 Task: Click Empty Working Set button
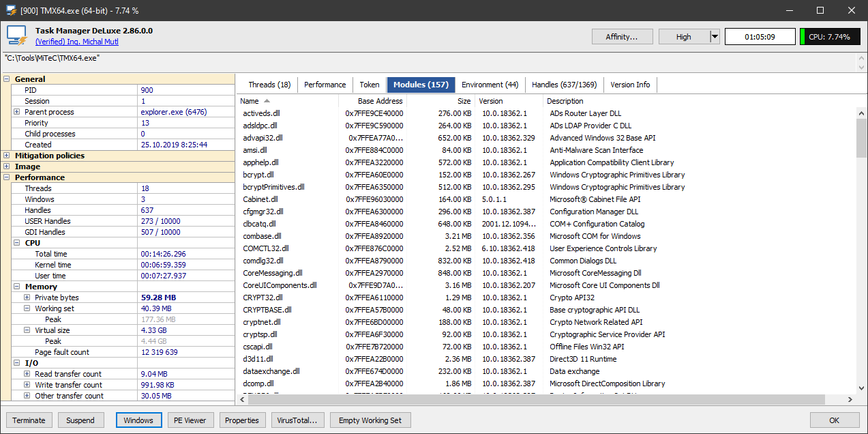(x=370, y=420)
